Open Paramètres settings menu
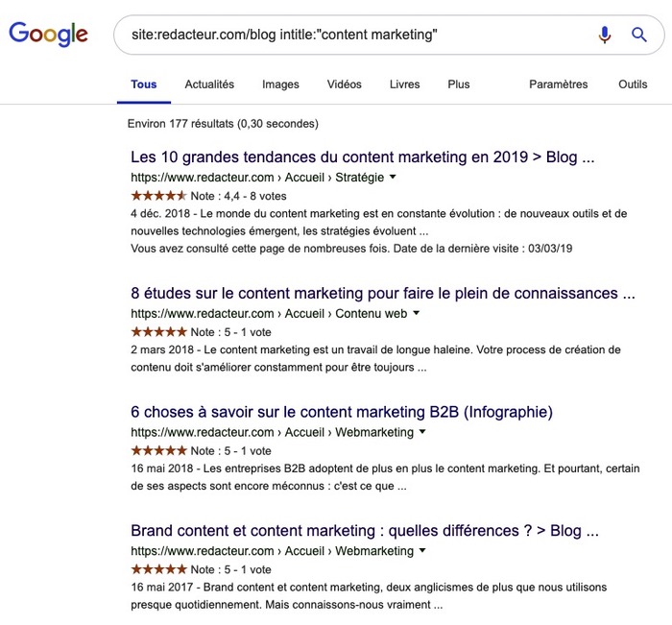 [558, 84]
